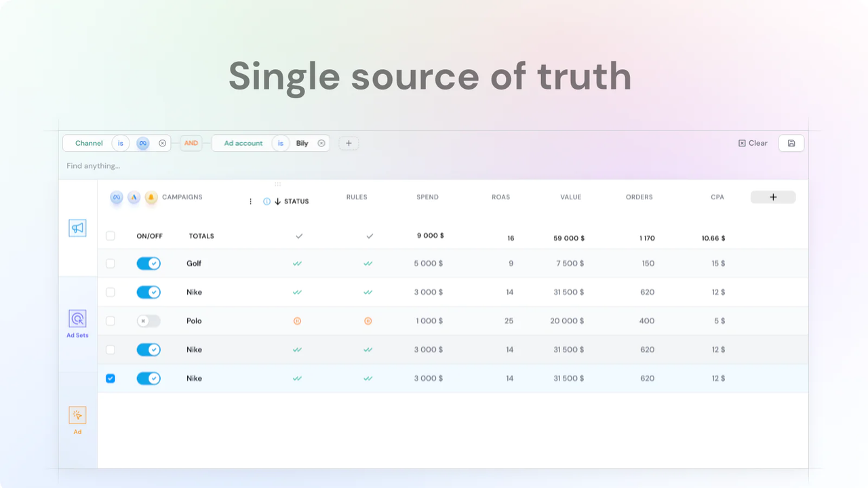Open the Ad account filter field chip

tap(243, 143)
